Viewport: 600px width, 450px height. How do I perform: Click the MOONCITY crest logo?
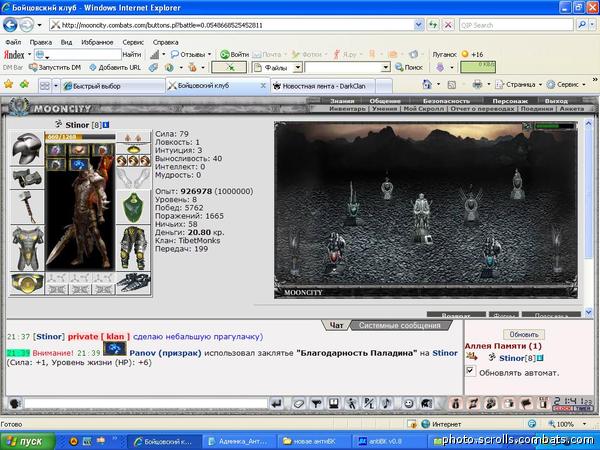click(x=18, y=107)
